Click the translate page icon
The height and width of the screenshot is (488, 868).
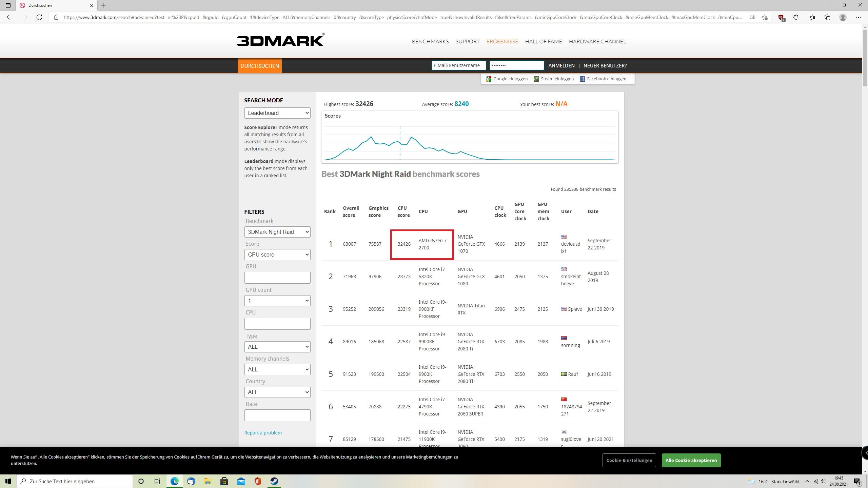pos(752,17)
